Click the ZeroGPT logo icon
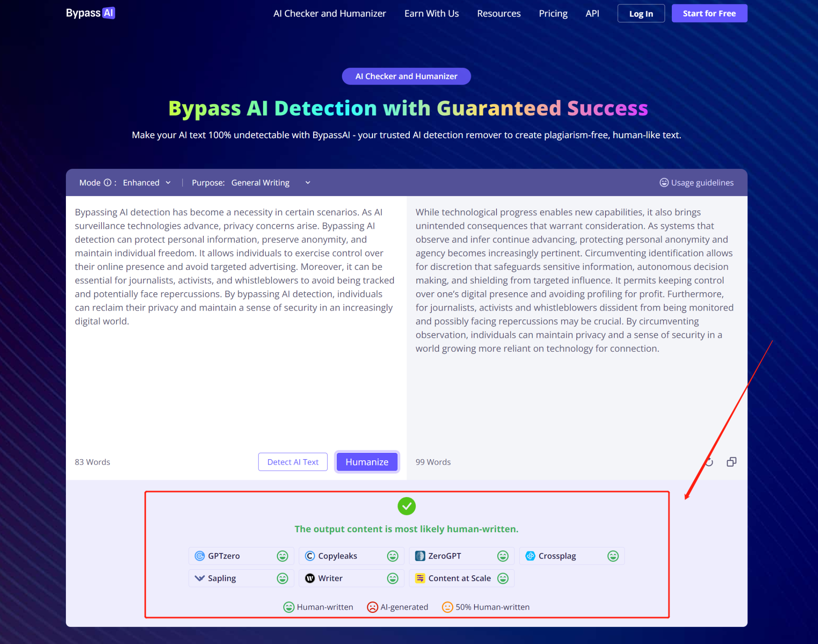The height and width of the screenshot is (644, 818). [x=420, y=556]
